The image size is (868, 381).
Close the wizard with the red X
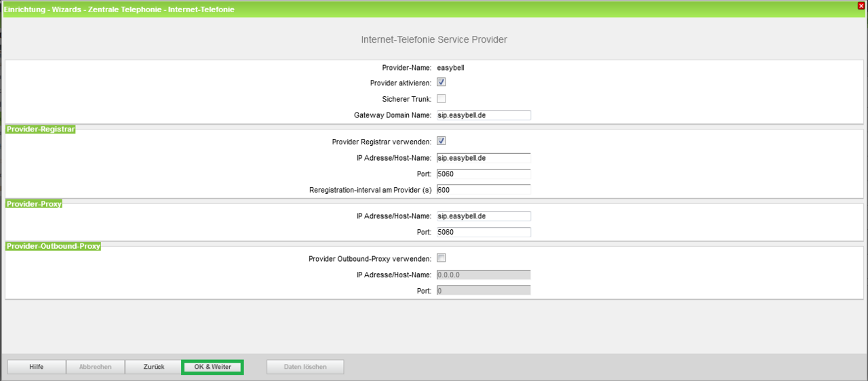click(861, 6)
